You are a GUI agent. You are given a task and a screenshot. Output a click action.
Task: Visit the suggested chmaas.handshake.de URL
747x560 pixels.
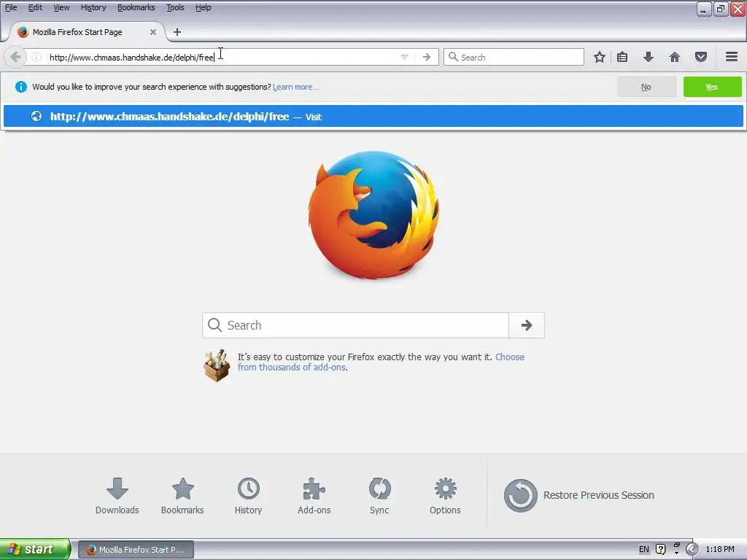(373, 117)
